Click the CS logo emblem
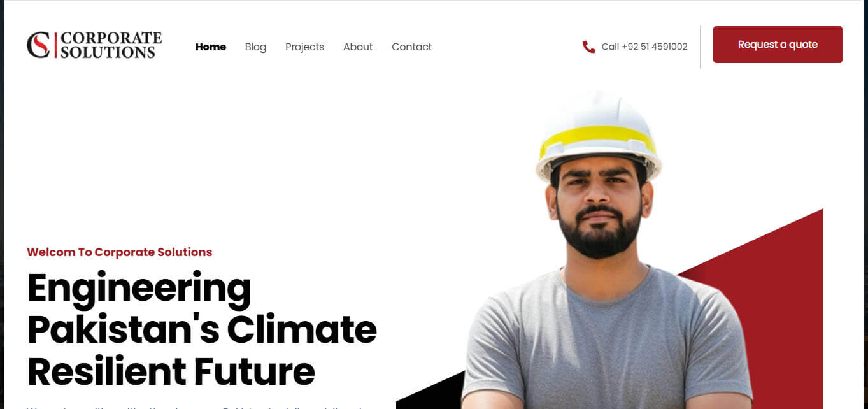This screenshot has height=409, width=868. coord(38,45)
